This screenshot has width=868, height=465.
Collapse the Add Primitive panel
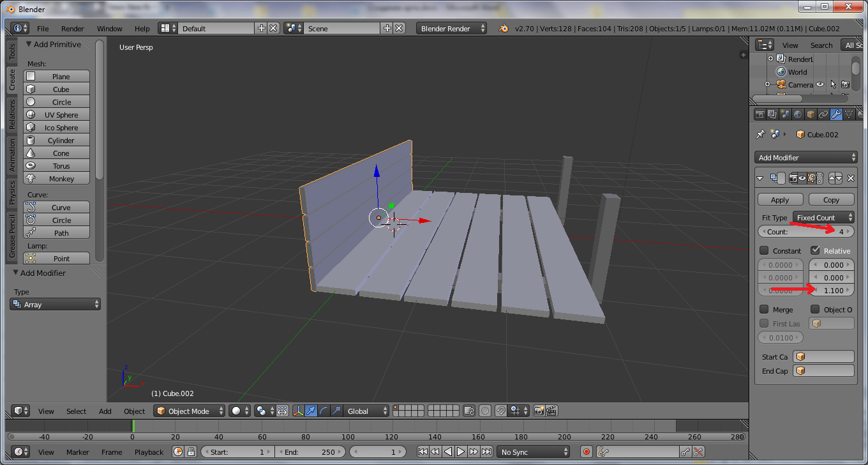[29, 44]
